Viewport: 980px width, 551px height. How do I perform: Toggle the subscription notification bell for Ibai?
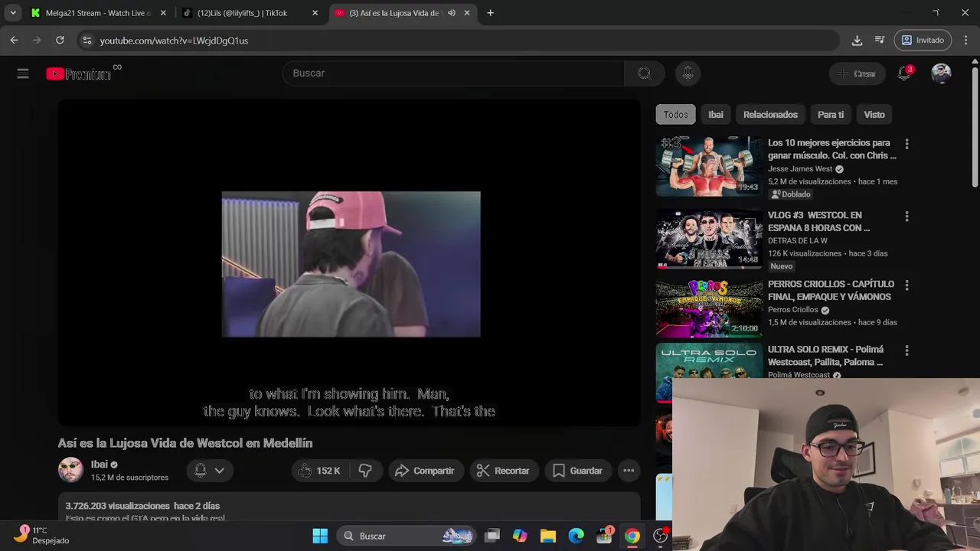tap(200, 471)
